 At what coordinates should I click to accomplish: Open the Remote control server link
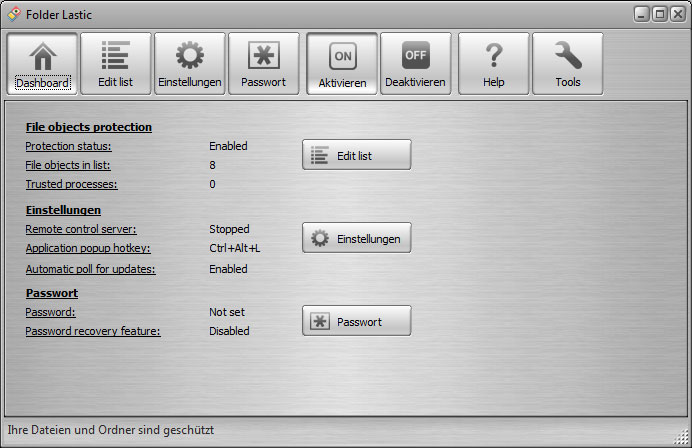[80, 229]
